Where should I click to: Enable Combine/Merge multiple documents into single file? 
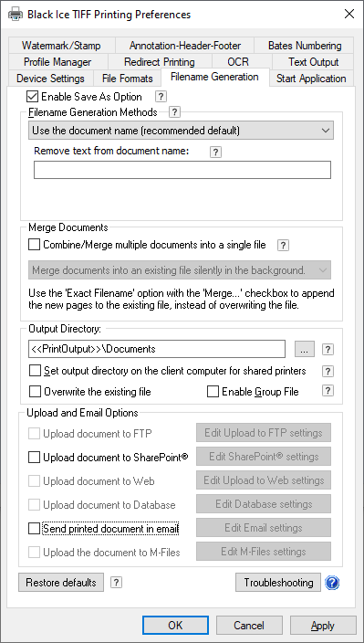35,245
